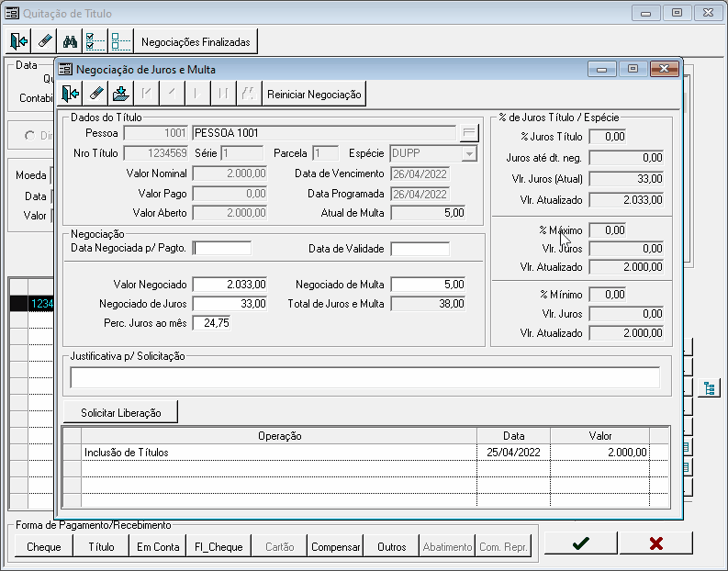Click the red X cancel button
The image size is (728, 571).
(x=655, y=543)
